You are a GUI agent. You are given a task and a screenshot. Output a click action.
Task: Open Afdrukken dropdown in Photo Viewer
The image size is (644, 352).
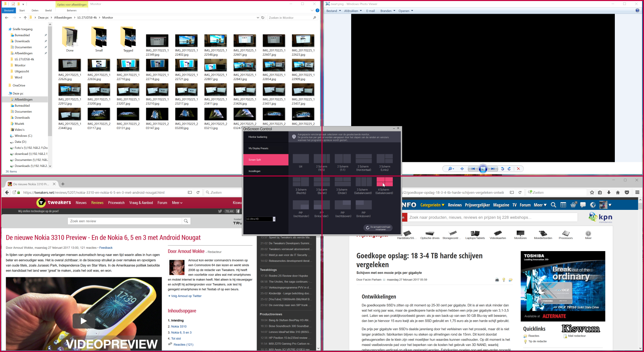pos(353,11)
